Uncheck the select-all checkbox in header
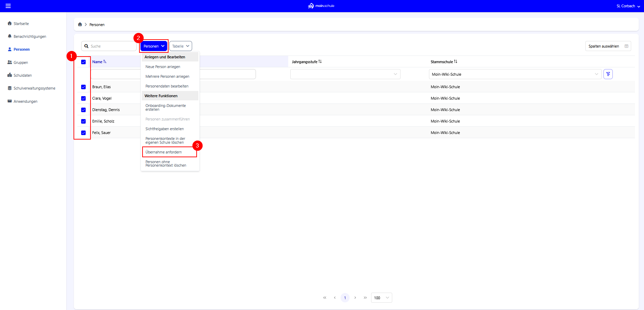This screenshot has height=310, width=644. 83,62
